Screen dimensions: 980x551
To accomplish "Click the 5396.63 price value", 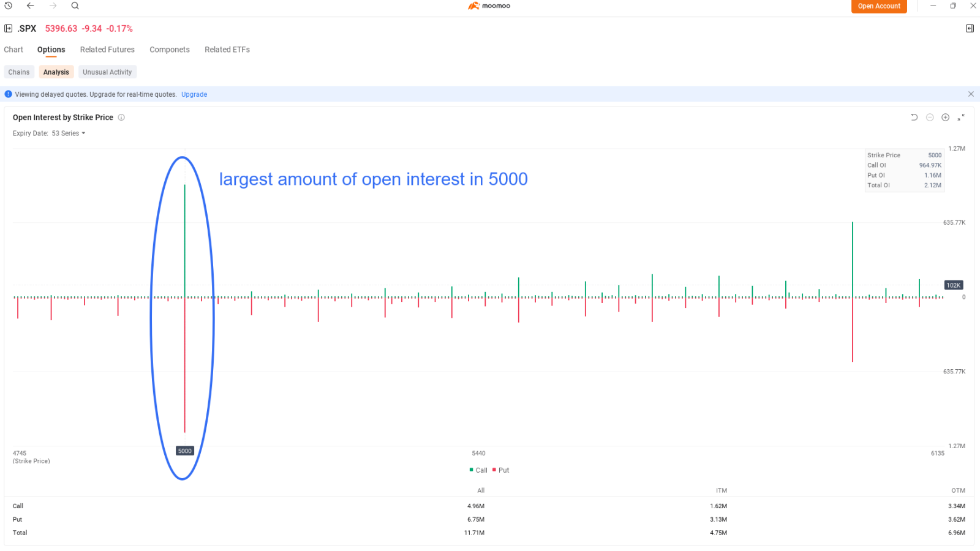I will point(61,28).
